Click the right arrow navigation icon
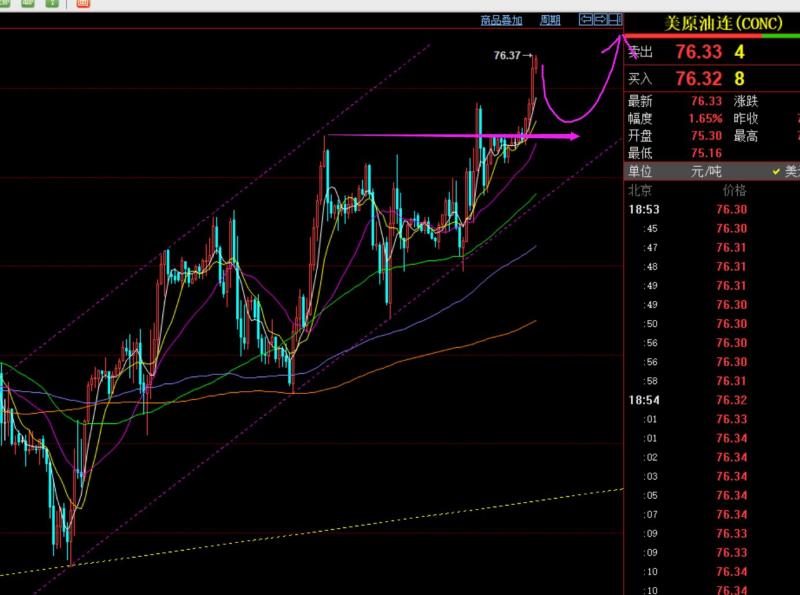800x595 pixels. coord(601,20)
